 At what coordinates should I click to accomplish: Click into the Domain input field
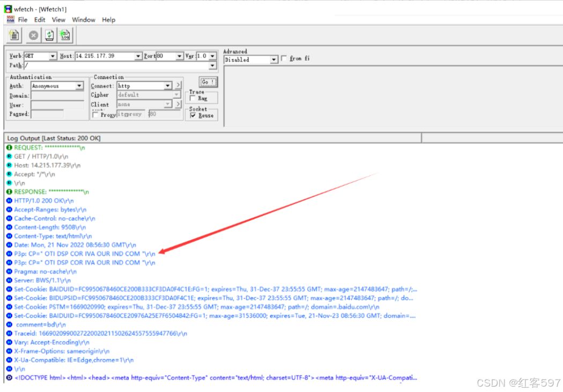[57, 95]
